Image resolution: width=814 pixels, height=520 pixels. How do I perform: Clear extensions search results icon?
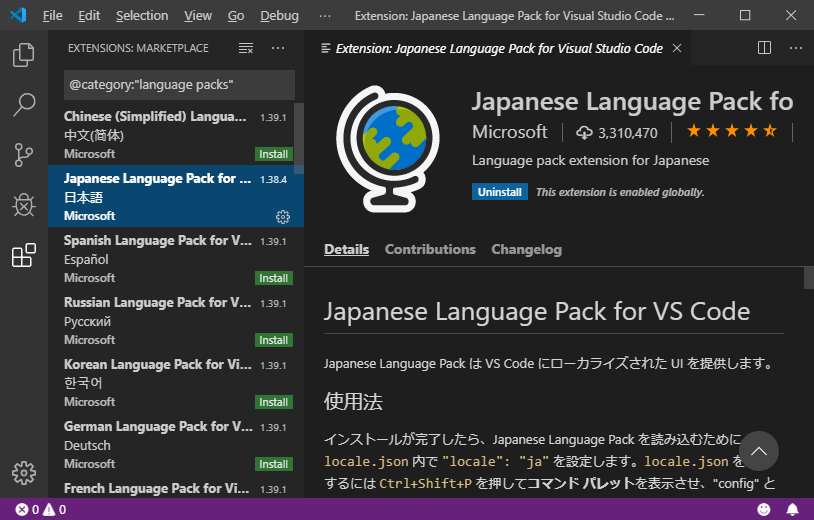click(246, 48)
